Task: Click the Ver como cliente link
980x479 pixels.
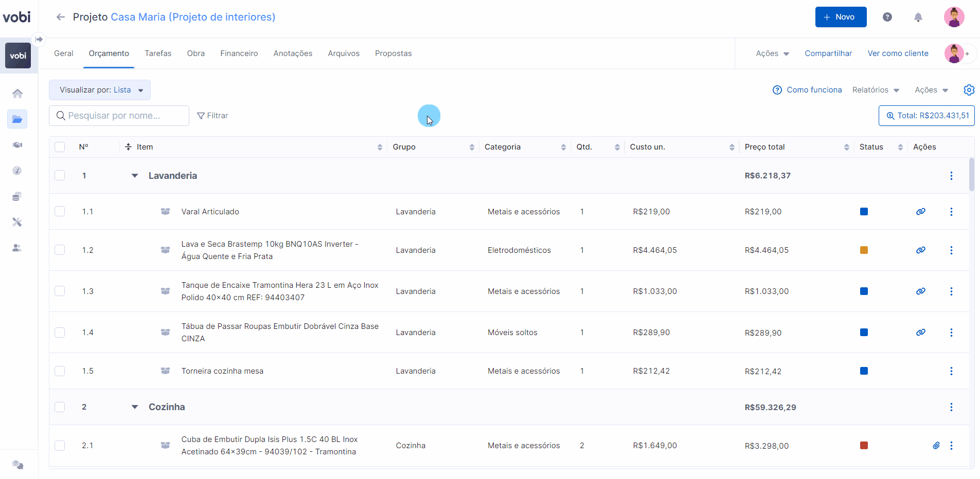Action: [x=898, y=53]
